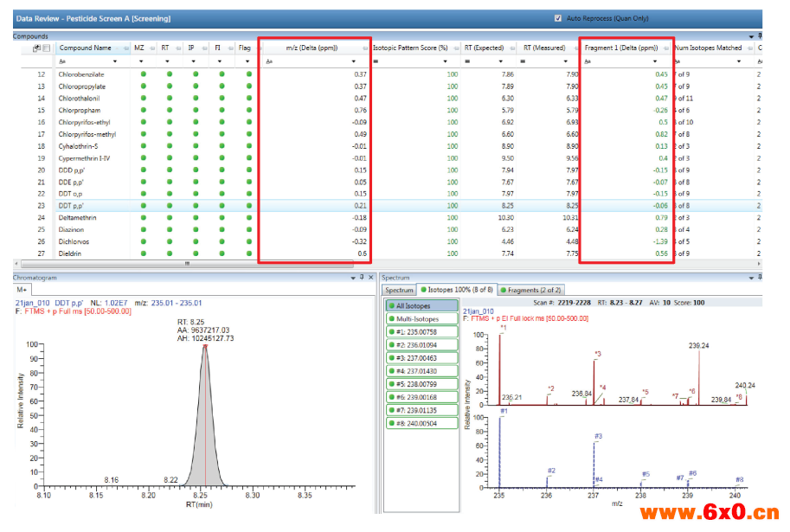Toggle the Auto Reprocess (Quan Only) checkbox
790x532 pixels.
(558, 18)
